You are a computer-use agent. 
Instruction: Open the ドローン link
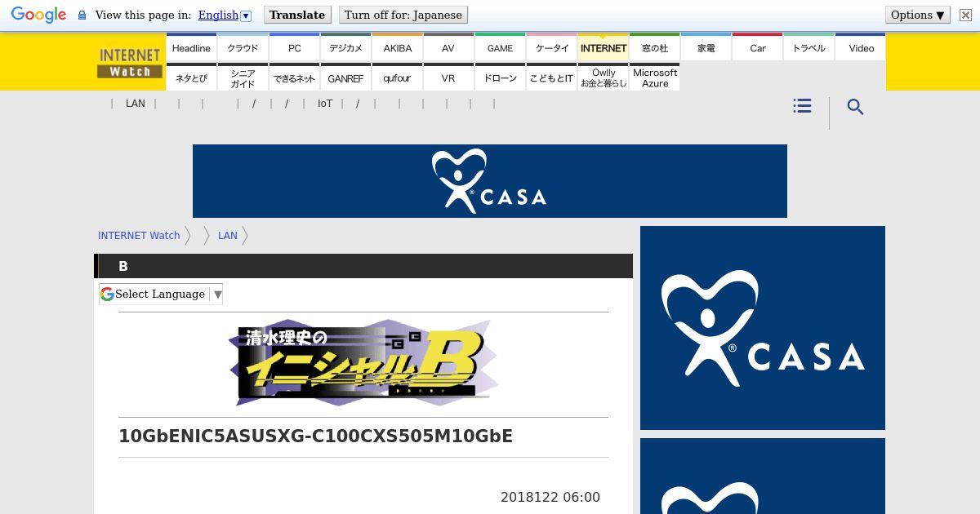501,78
